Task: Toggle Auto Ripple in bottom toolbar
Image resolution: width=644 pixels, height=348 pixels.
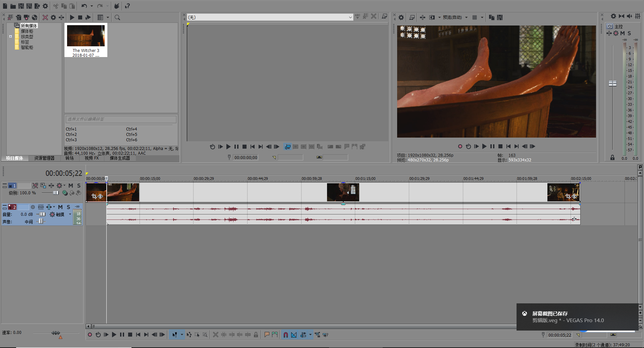Action: click(x=303, y=335)
